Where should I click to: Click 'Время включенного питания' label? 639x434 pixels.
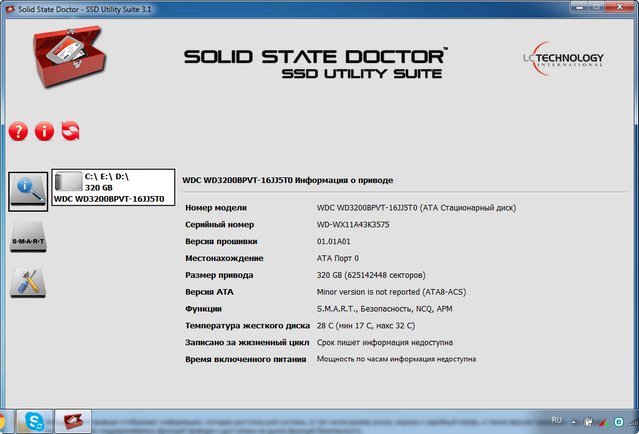pos(245,359)
